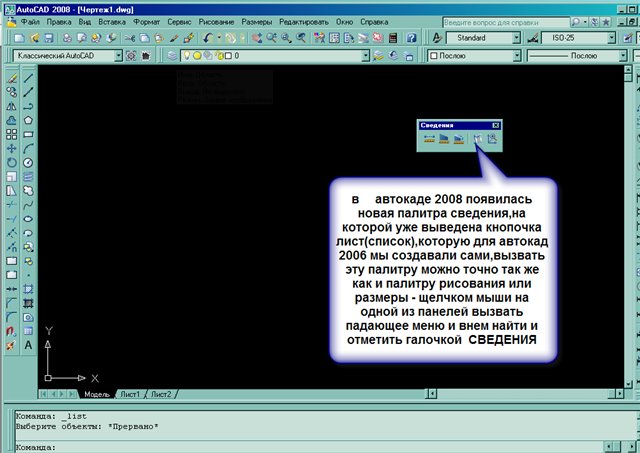Select the Arc draw tool
Image resolution: width=640 pixels, height=453 pixels.
[x=28, y=149]
